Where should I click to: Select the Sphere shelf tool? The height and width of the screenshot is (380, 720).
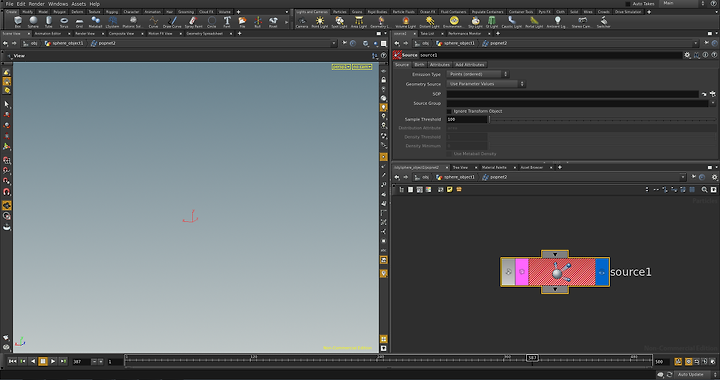click(33, 22)
